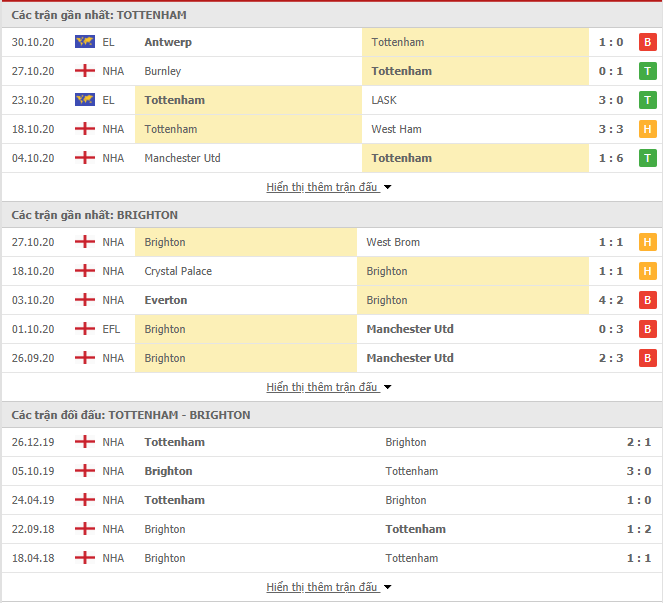Screen dimensions: 663x603
Task: Click the England flag icon on EFL row
Action: click(x=85, y=328)
